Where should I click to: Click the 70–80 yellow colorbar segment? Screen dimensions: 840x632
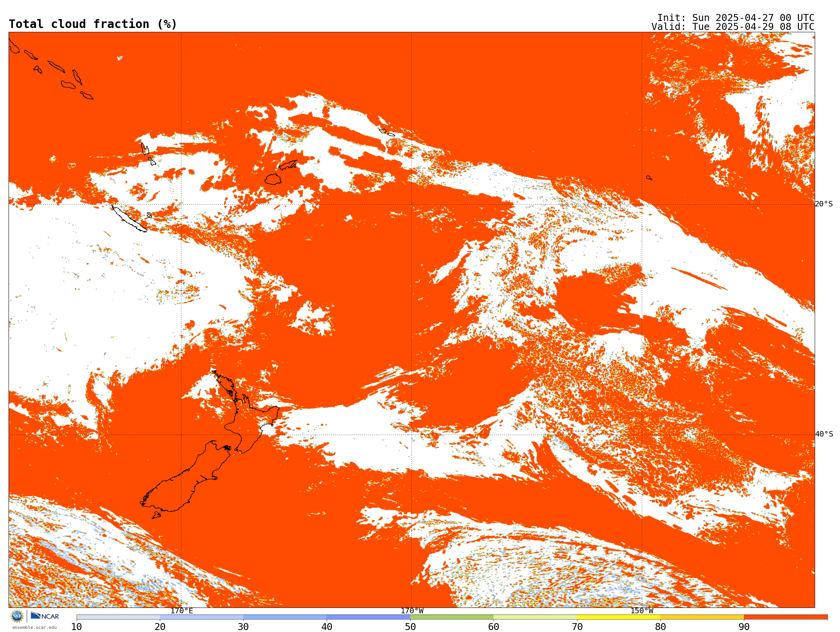tap(619, 617)
